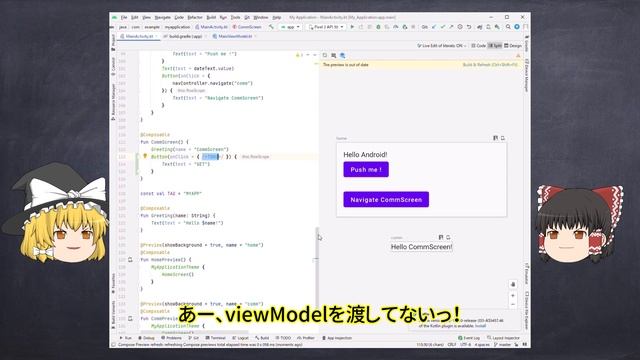Click Build & Refresh link in banner
640x360 pixels.
(x=490, y=64)
